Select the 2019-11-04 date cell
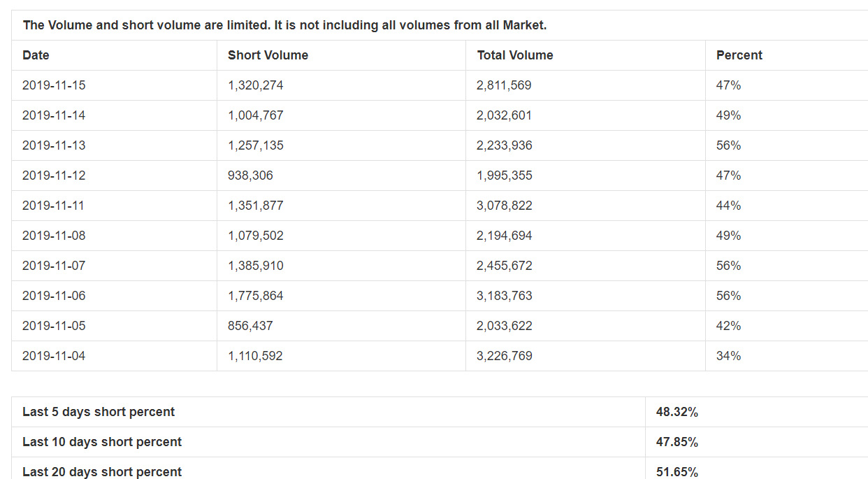Image resolution: width=868 pixels, height=479 pixels. click(x=54, y=356)
